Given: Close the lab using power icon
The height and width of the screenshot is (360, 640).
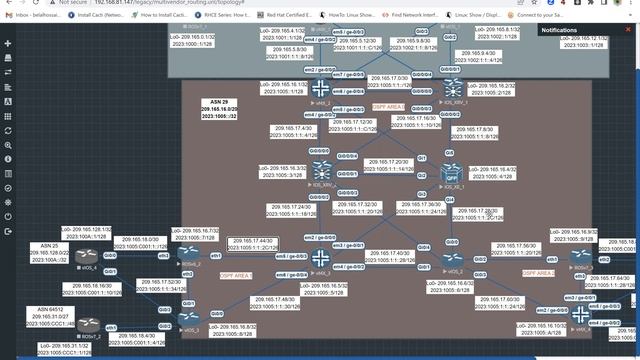Looking at the screenshot, I should coord(8,217).
